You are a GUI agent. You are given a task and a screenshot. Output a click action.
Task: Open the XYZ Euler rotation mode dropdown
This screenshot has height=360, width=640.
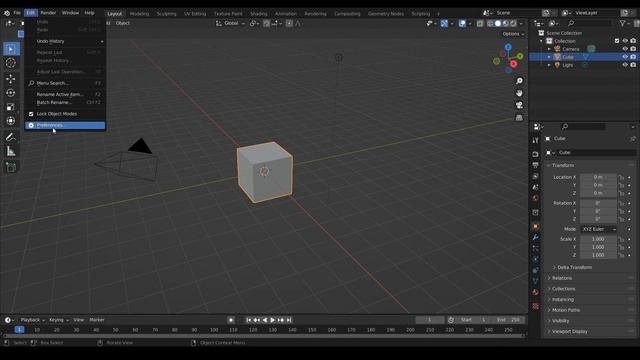coord(599,229)
